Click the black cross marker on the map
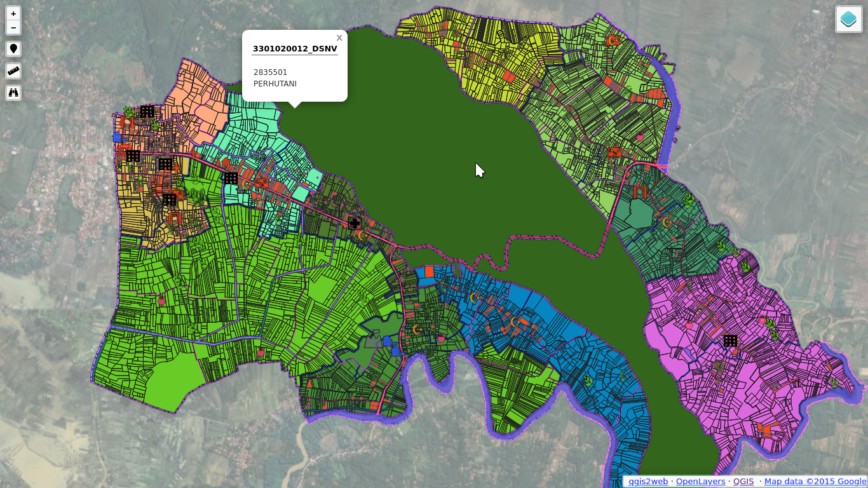The image size is (868, 488). tap(355, 222)
